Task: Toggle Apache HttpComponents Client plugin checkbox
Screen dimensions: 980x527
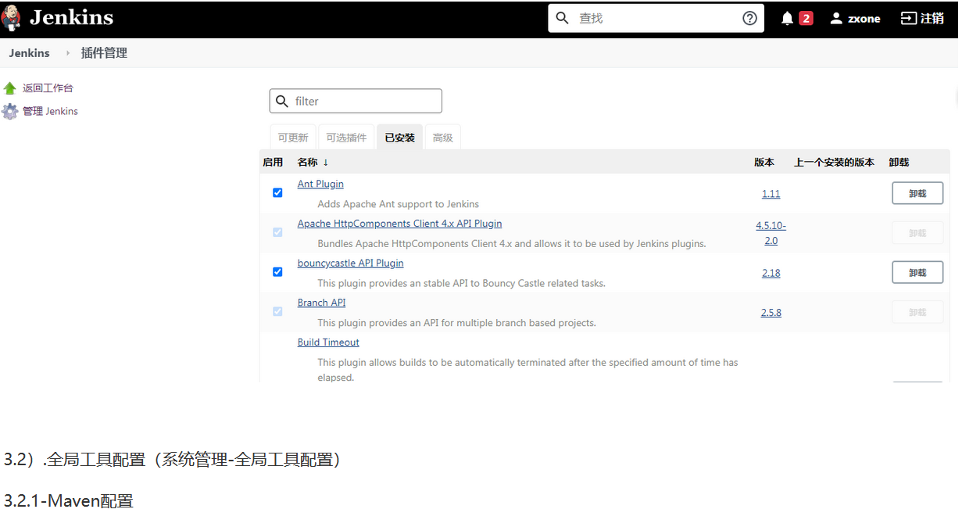Action: tap(277, 232)
